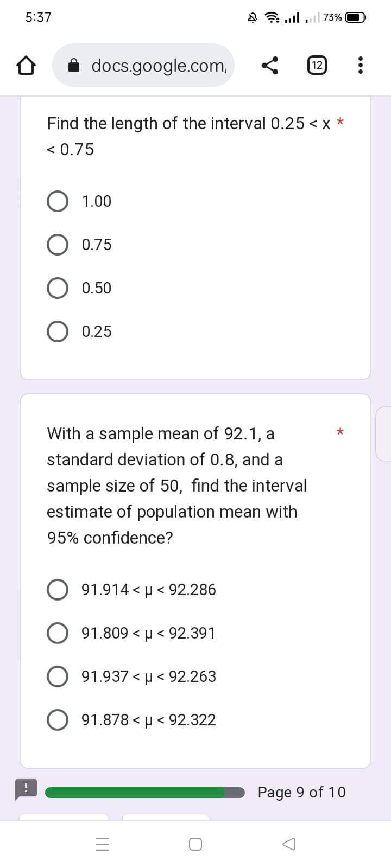
Task: Select the 91.914 < μ < 92.286 option
Action: (x=58, y=589)
